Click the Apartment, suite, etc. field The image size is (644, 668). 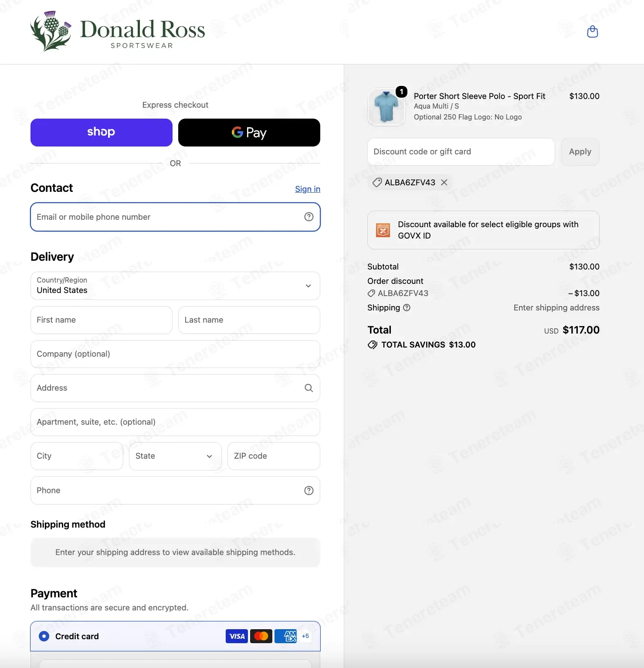(175, 422)
